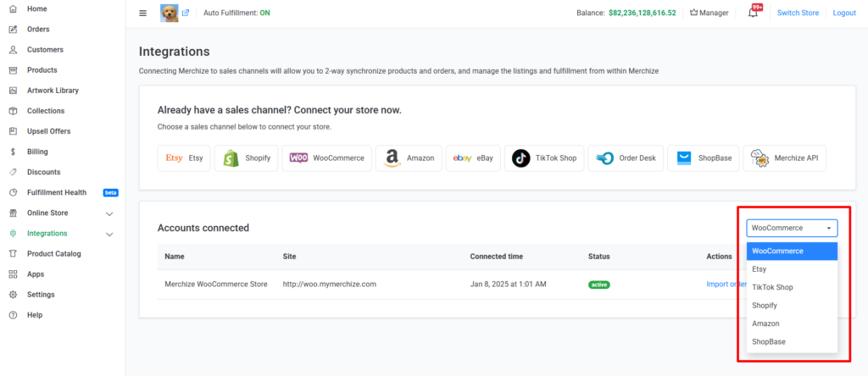
Task: Click the Home house icon in sidebar
Action: (14, 8)
